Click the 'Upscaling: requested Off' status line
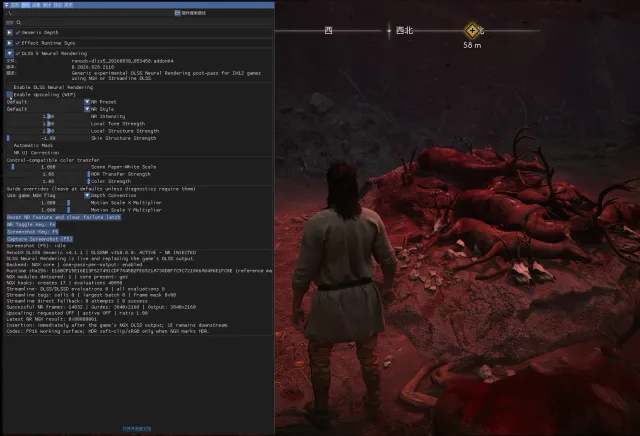The width and height of the screenshot is (640, 436). tap(77, 313)
